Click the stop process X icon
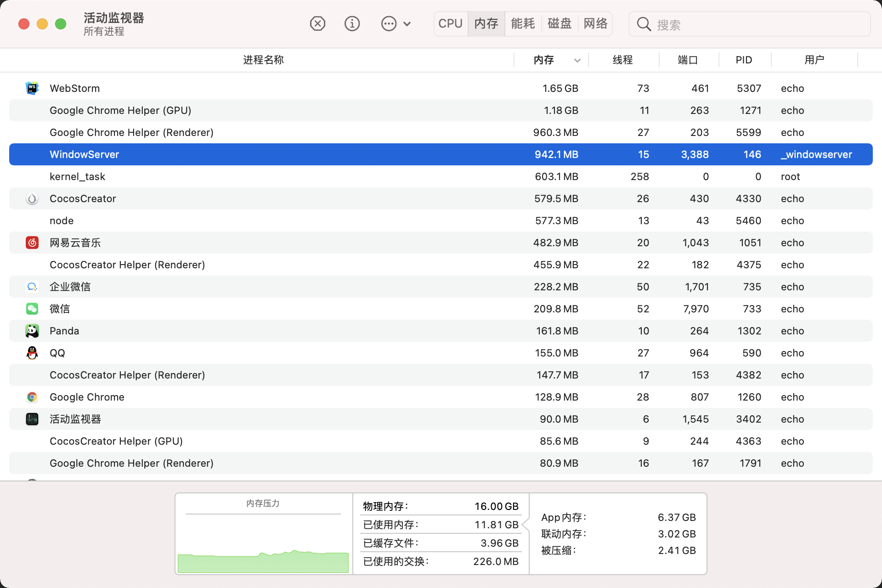This screenshot has height=588, width=882. pyautogui.click(x=317, y=23)
